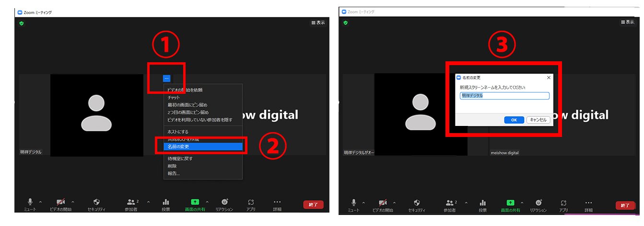Open Security shield icon in left window
This screenshot has width=644, height=226.
[96, 202]
